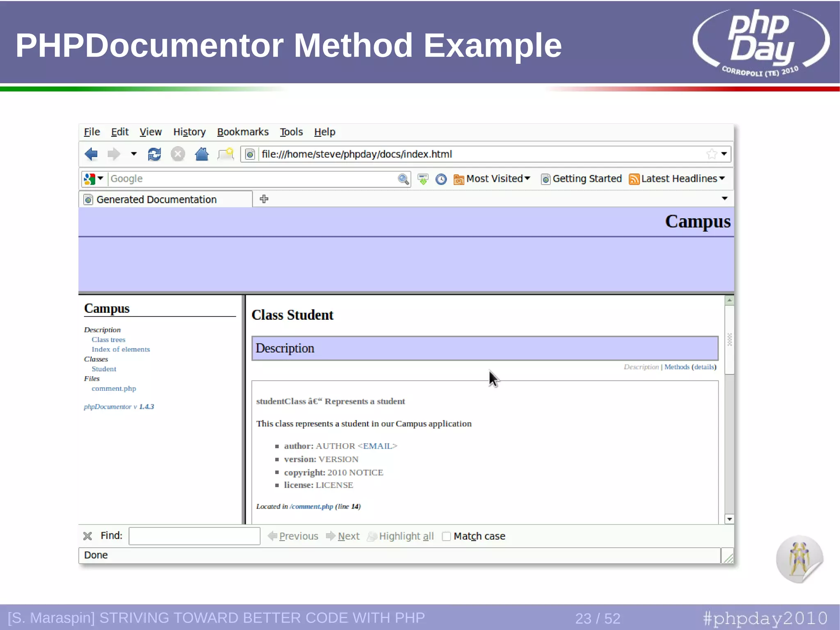Screen dimensions: 840x630
Task: Follow the comment.php file link in sidebar
Action: tap(114, 388)
